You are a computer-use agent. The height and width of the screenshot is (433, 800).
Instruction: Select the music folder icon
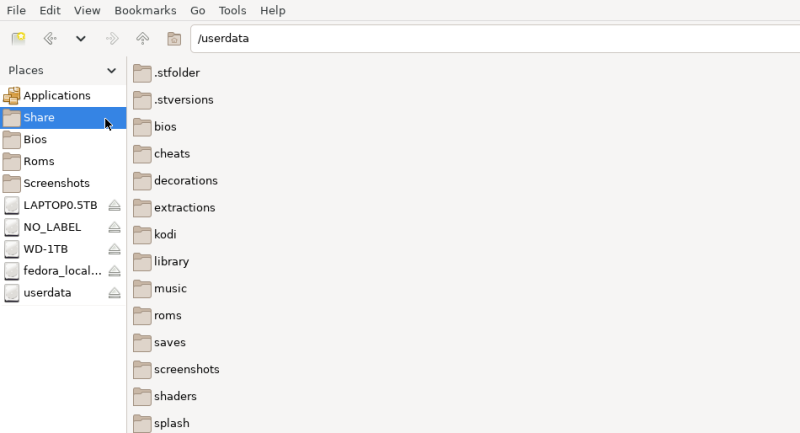click(x=142, y=289)
